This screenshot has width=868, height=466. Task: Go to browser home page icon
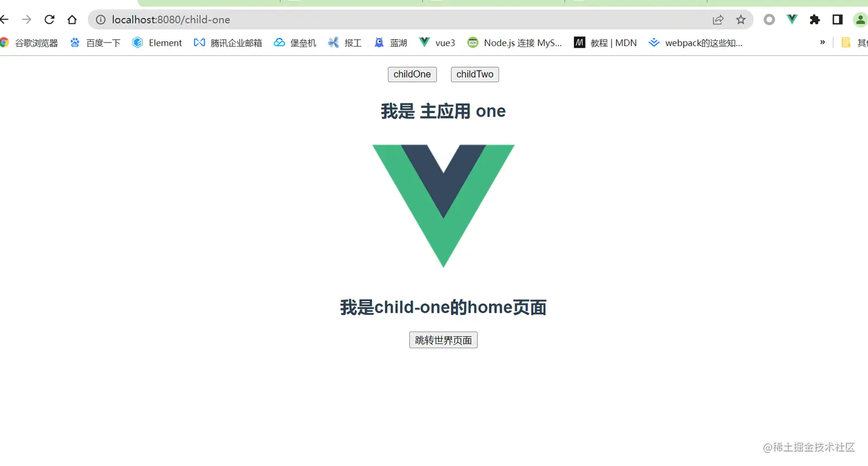(72, 20)
